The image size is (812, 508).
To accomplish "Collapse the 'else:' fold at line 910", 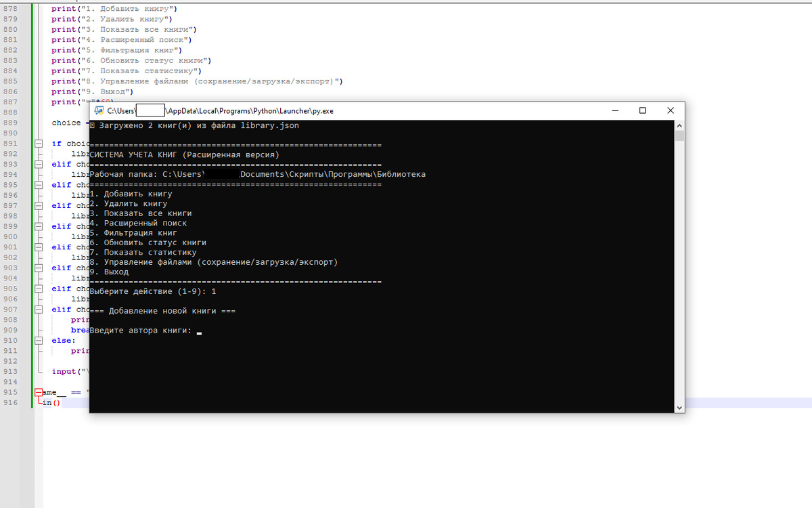I will pos(39,341).
